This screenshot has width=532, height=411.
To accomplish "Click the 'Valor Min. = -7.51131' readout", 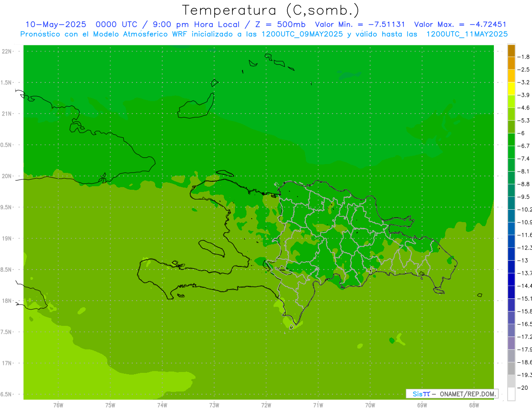I will pos(360,25).
